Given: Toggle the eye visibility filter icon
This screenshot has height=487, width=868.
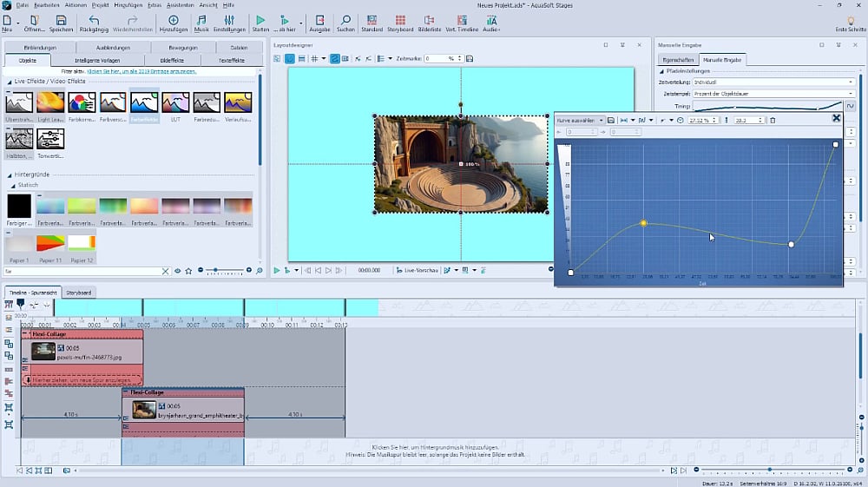Looking at the screenshot, I should [x=178, y=271].
